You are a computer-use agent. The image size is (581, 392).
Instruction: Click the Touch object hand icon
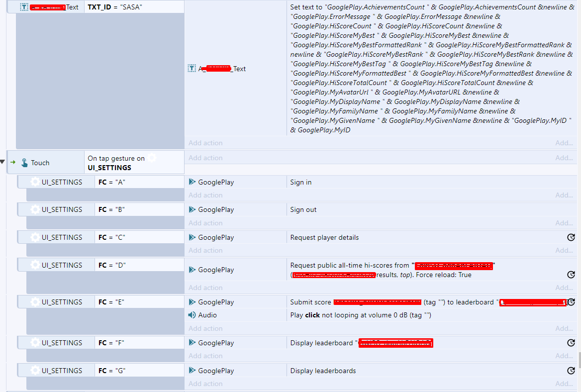pyautogui.click(x=24, y=163)
